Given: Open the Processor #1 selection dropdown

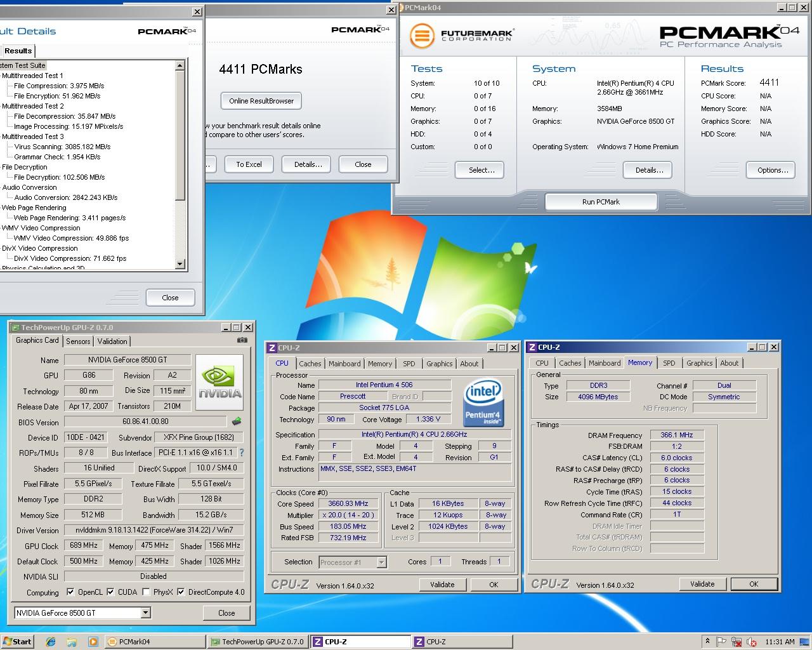Looking at the screenshot, I should coord(381,562).
